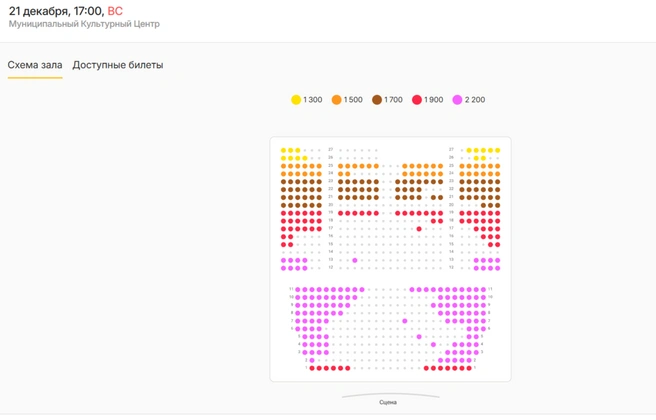Screen dimensions: 656x420
Task: Select the lone red seat in row 17
Action: (x=419, y=229)
